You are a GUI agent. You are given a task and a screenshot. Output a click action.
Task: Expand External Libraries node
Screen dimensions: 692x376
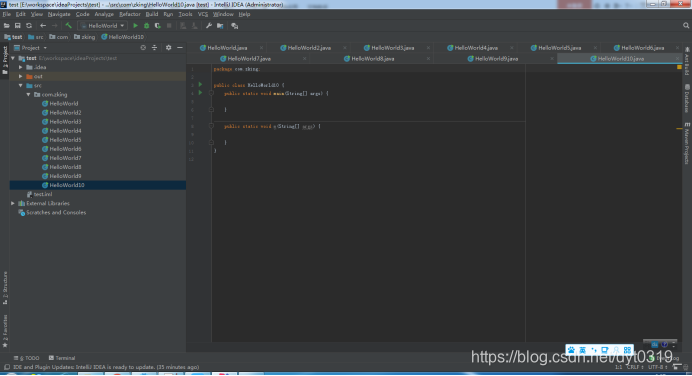pos(13,203)
